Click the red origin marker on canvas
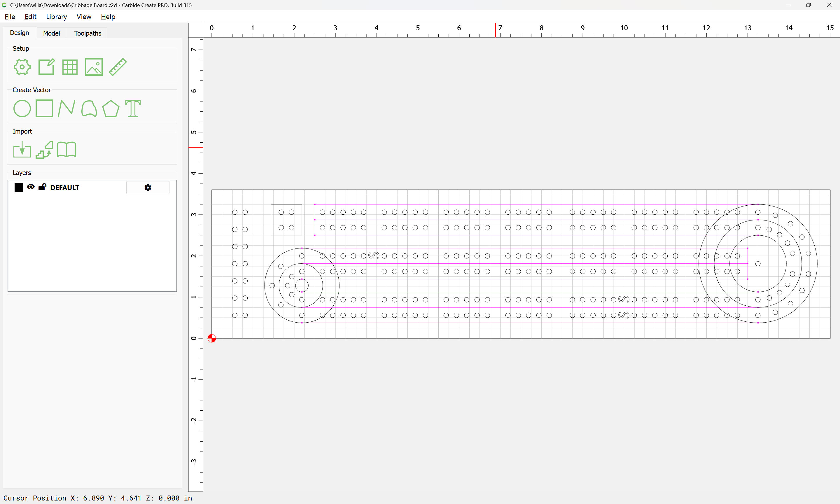 211,338
